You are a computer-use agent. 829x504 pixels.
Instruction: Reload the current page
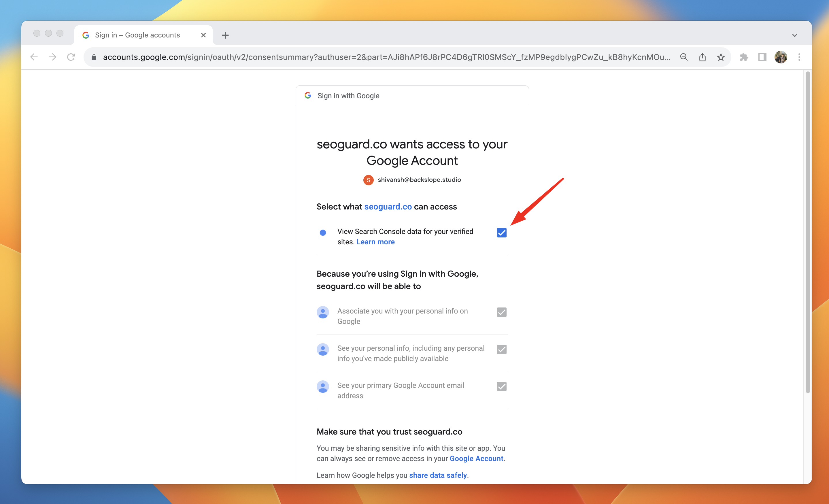71,57
